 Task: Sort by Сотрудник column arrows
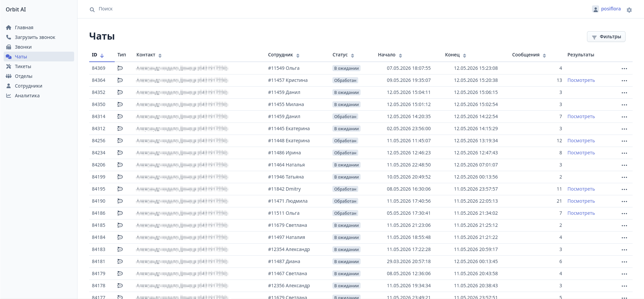point(298,55)
